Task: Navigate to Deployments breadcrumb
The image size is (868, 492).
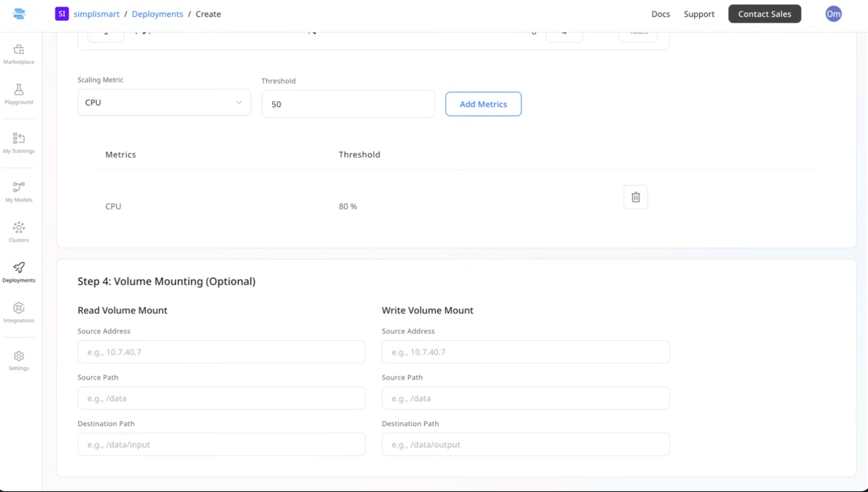Action: coord(157,14)
